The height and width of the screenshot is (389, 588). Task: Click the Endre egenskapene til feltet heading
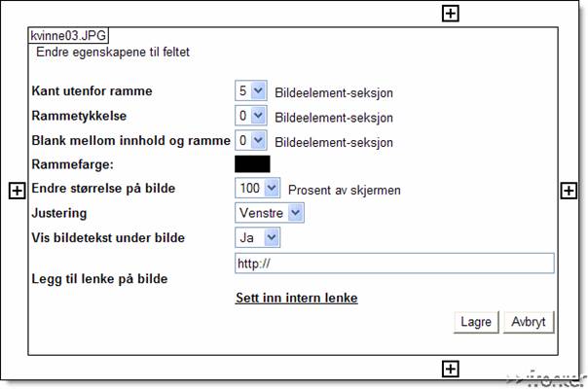[x=113, y=53]
